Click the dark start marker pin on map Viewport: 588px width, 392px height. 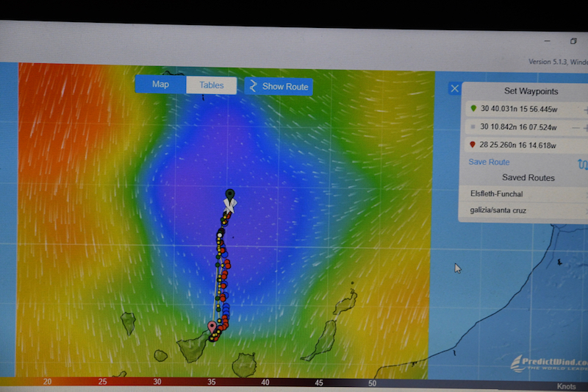coord(230,195)
